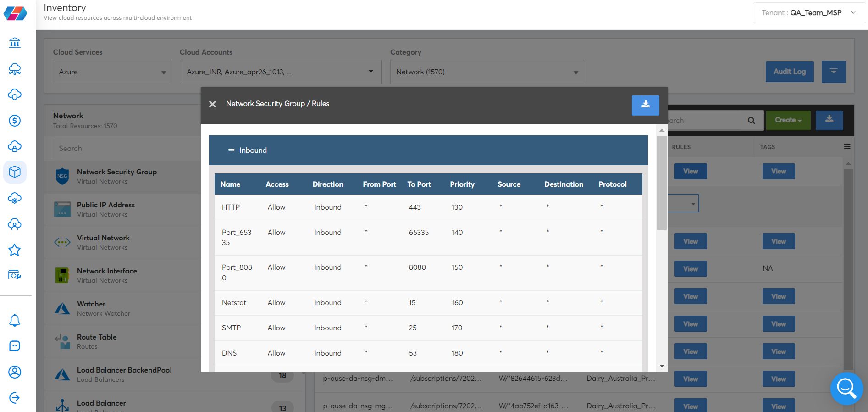Image resolution: width=868 pixels, height=412 pixels.
Task: Open the Category Network dropdown
Action: pyautogui.click(x=487, y=72)
